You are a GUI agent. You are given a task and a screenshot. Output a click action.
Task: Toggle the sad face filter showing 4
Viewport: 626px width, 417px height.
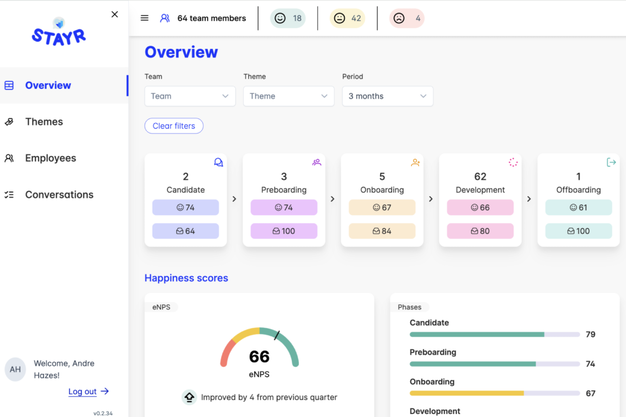point(407,18)
